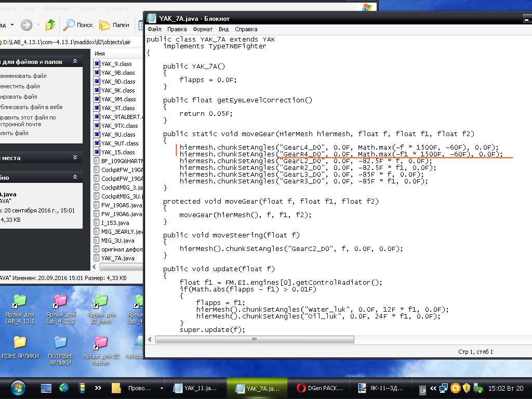Open the Формат menu in Notepad

point(202,29)
